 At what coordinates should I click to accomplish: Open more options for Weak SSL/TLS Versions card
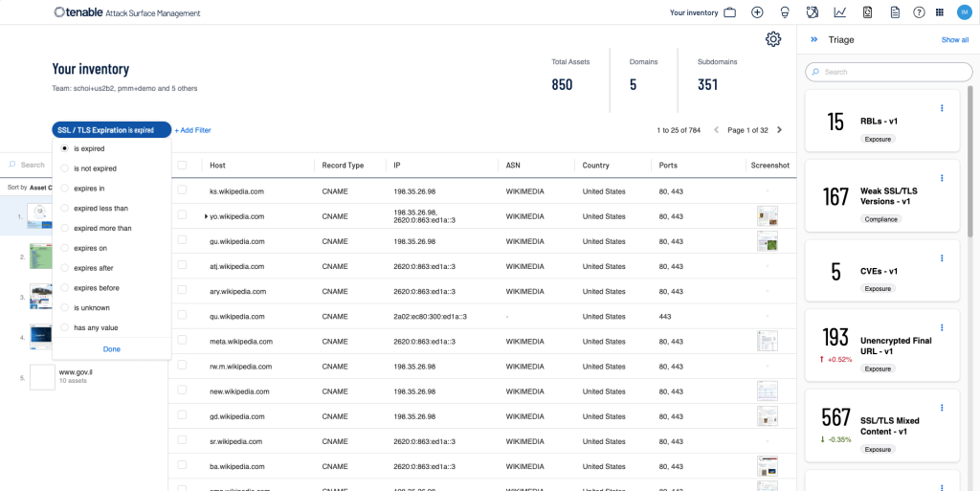point(942,178)
